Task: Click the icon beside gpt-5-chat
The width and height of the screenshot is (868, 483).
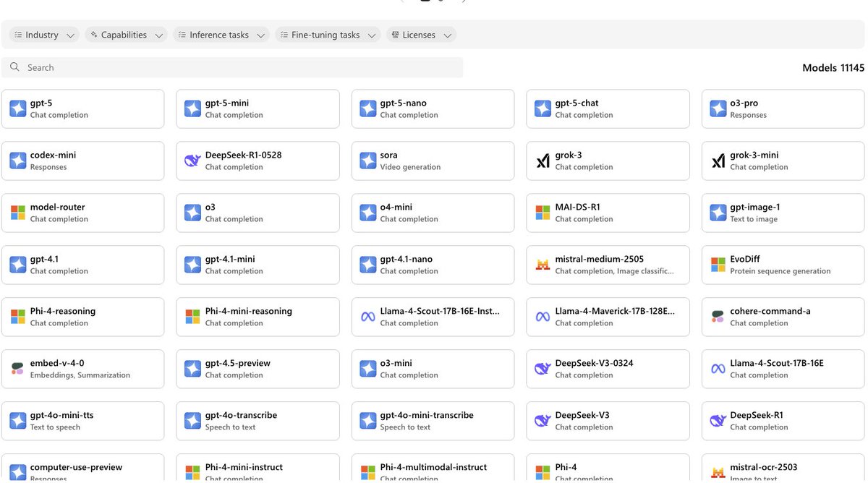Action: pos(542,108)
